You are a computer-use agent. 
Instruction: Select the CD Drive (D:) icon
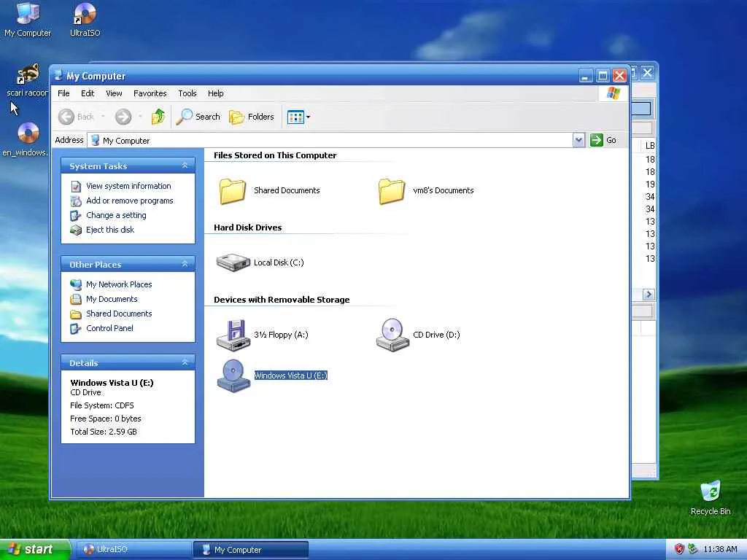[x=392, y=335]
